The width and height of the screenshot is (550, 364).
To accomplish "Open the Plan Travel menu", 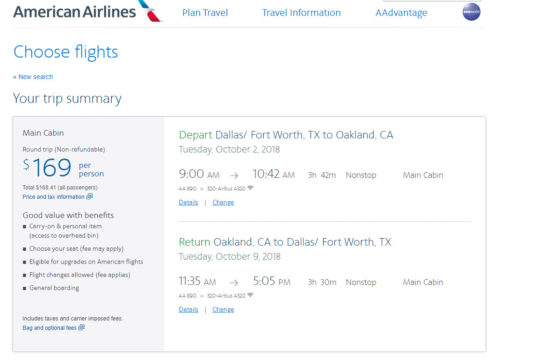I will tap(205, 13).
